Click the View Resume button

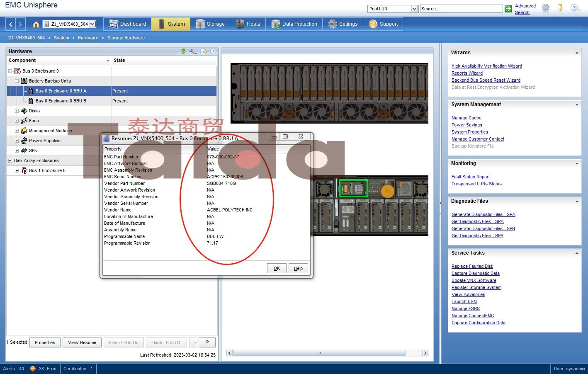82,342
